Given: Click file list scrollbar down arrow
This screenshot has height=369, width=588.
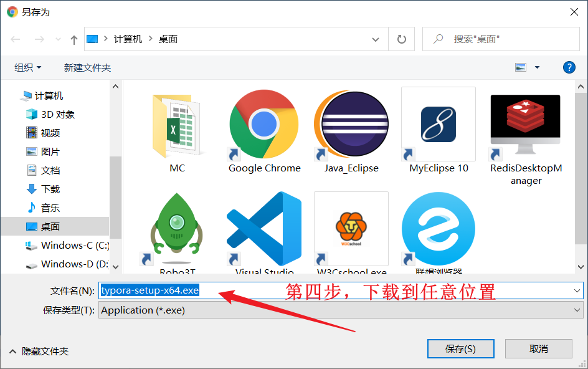Looking at the screenshot, I should 581,267.
